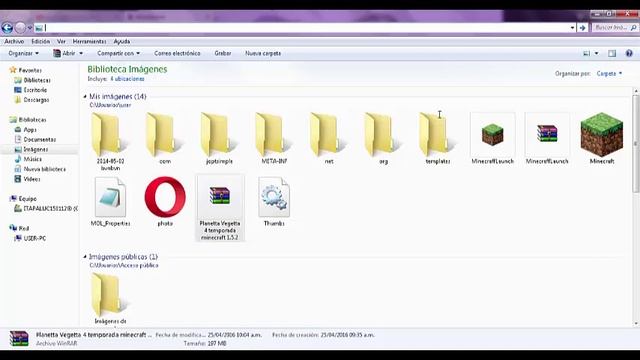Open the 4 ubicaciones link
The width and height of the screenshot is (640, 360).
coord(127,79)
